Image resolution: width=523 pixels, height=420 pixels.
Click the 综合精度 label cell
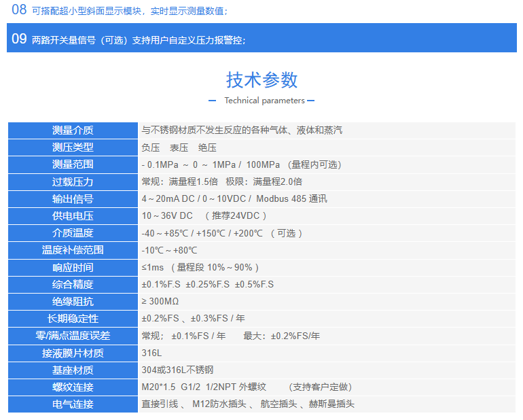[x=73, y=285]
